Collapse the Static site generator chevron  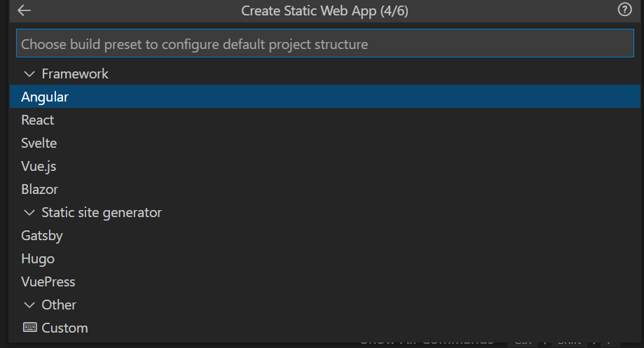click(x=29, y=212)
